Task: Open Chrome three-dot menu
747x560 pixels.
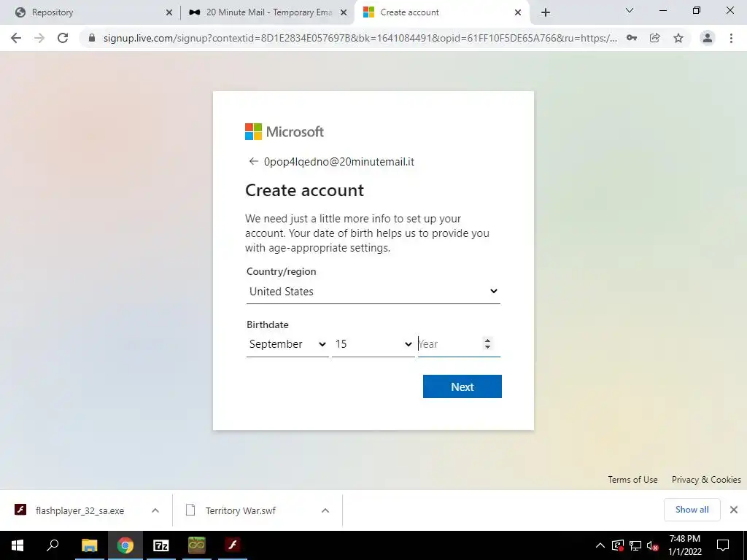Action: pos(731,38)
